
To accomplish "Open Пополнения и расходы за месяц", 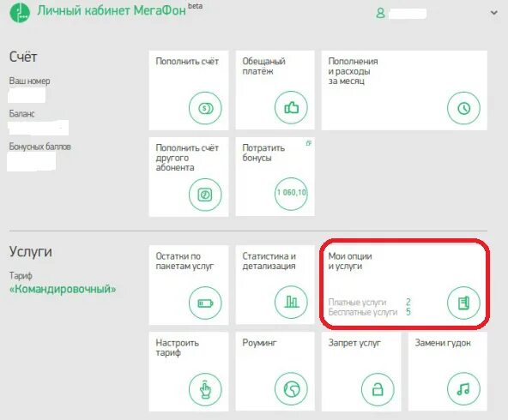I will (353, 71).
